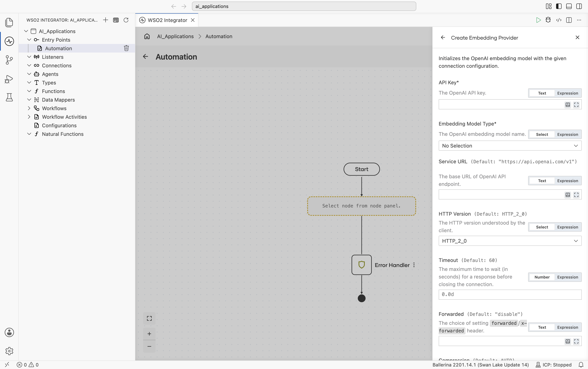Expand the Workflow Activities tree node
Screen dimensions: 588x369
point(29,117)
